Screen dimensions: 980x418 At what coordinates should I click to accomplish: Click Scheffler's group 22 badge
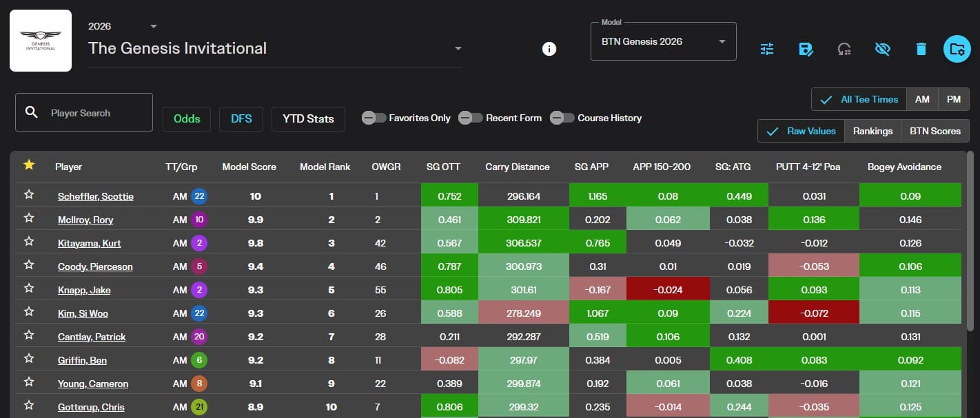[199, 196]
